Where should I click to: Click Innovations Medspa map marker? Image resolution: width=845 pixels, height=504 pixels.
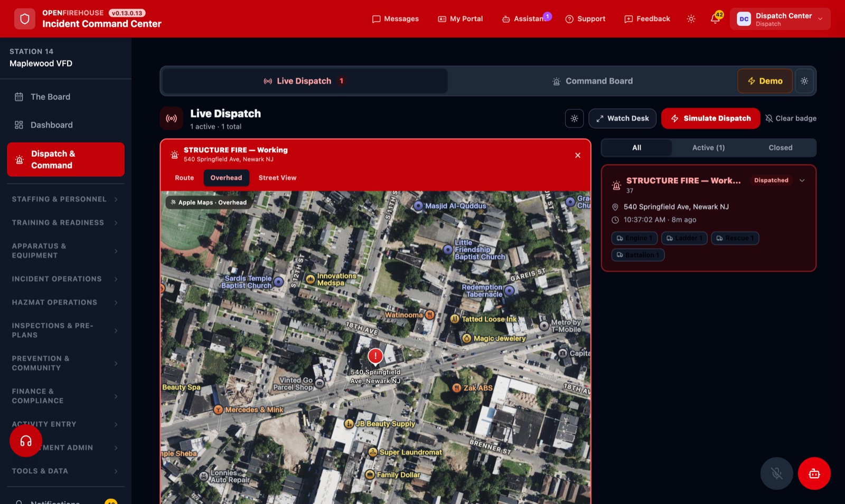click(311, 279)
